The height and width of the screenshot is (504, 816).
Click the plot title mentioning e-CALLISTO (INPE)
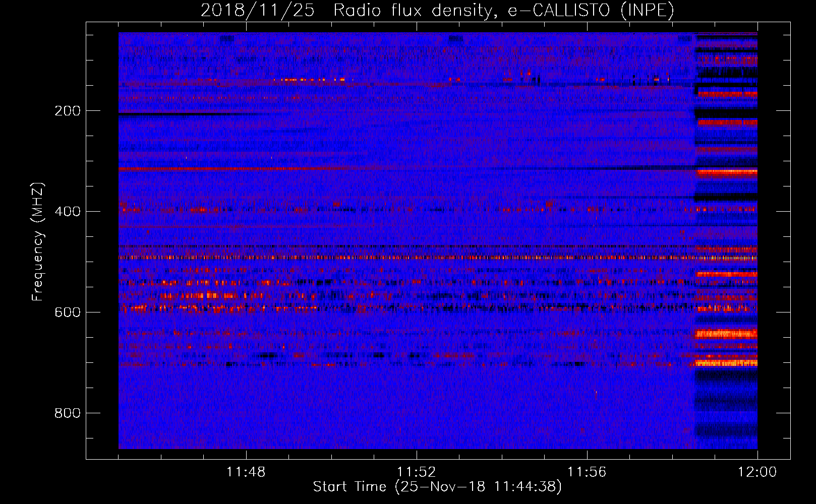pyautogui.click(x=437, y=10)
